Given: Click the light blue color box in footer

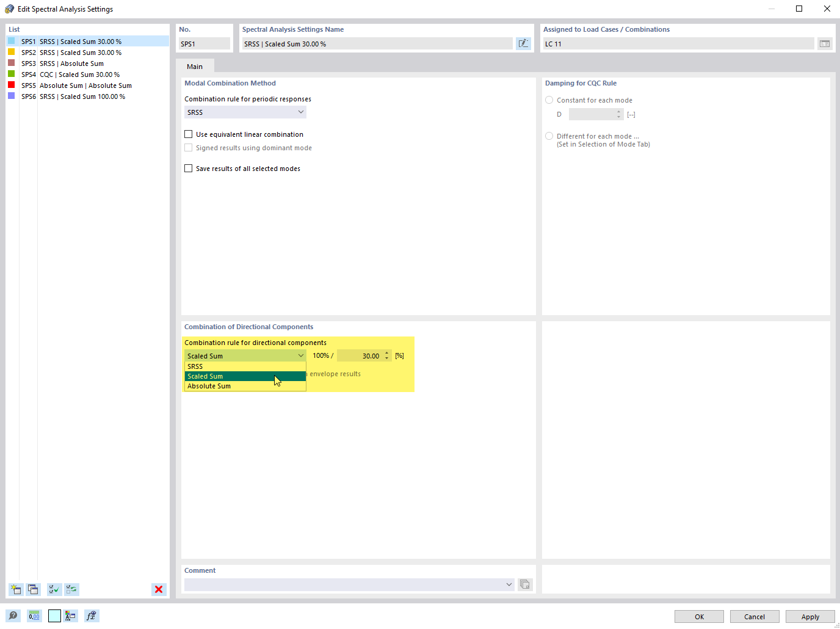Looking at the screenshot, I should [x=54, y=616].
